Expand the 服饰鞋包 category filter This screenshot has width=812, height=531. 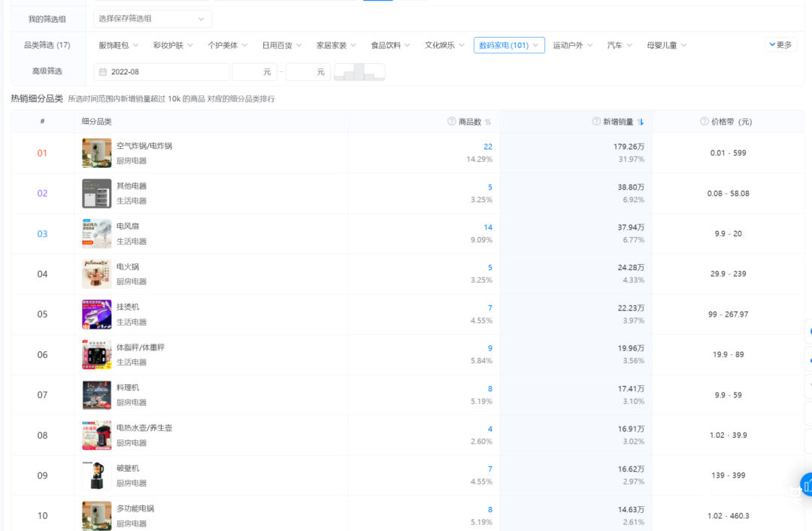(x=119, y=45)
